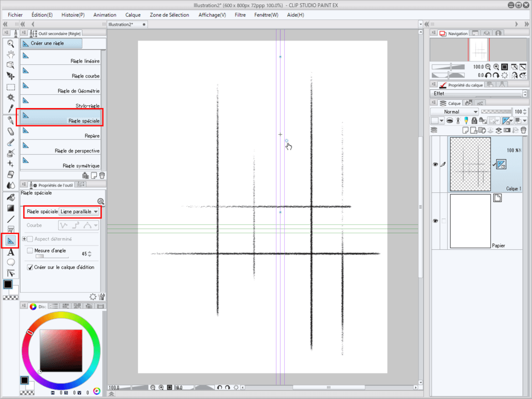This screenshot has height=399, width=532.
Task: Pick the Eyedropper tool in the toolbar
Action: [x=11, y=108]
